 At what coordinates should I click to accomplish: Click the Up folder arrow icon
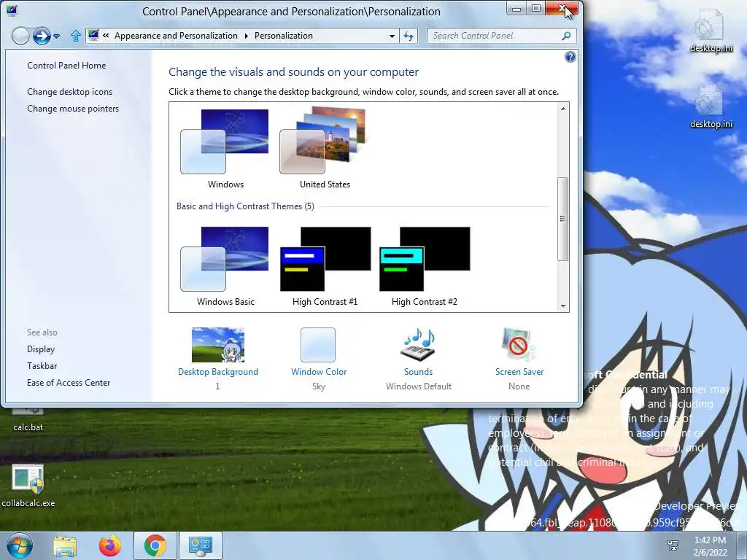(x=76, y=36)
